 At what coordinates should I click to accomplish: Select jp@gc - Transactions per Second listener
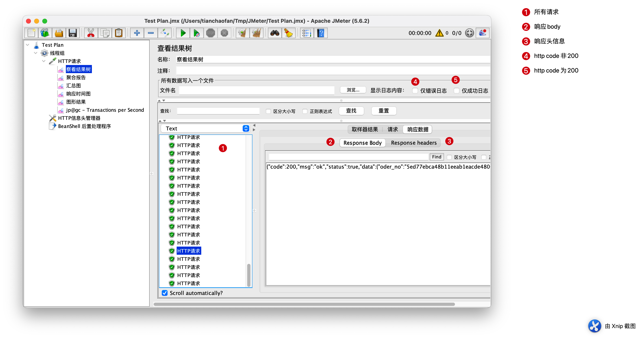coord(105,110)
